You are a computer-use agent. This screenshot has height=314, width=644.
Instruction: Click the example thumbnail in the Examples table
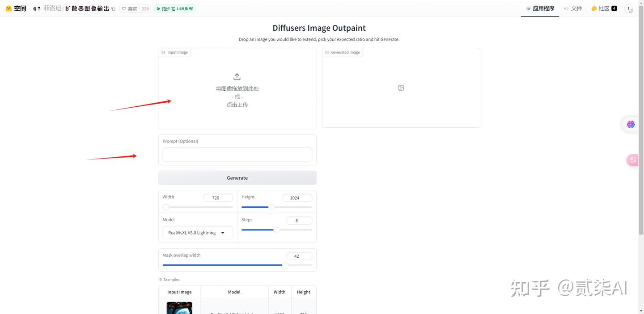click(179, 308)
